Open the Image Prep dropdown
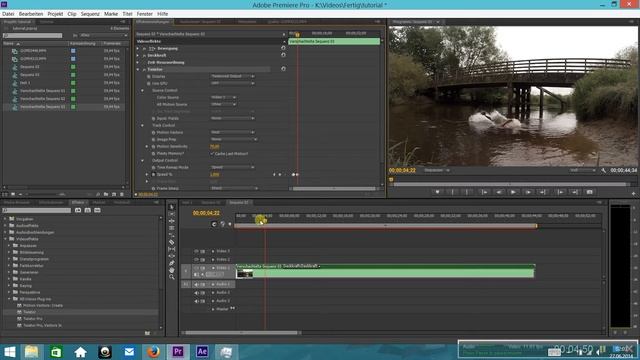Screen dimensions: 640x360 point(234,139)
